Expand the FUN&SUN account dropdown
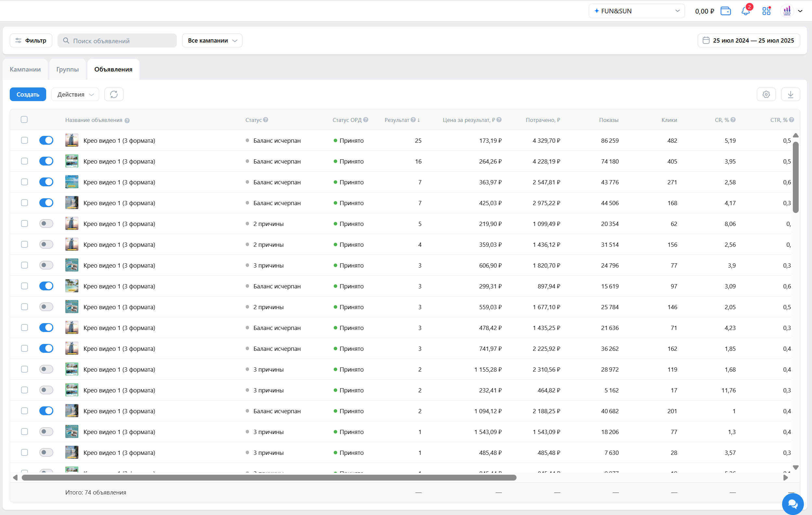The image size is (812, 515). [636, 11]
